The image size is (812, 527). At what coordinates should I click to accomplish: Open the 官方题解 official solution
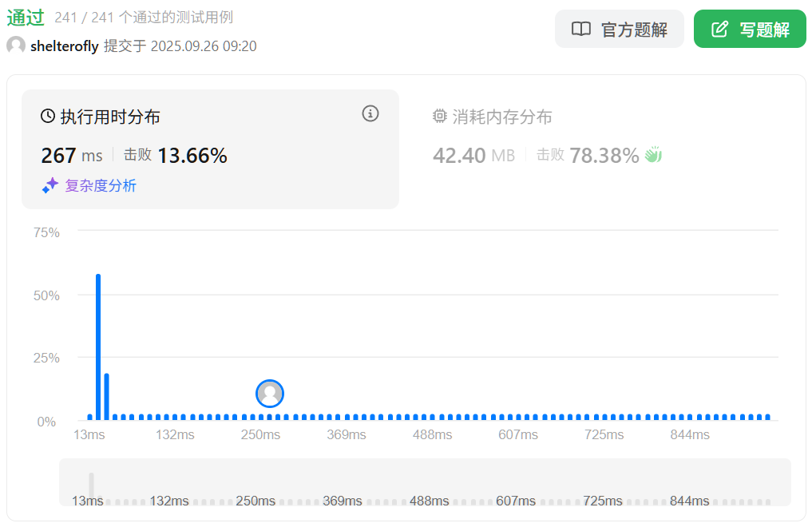pyautogui.click(x=620, y=29)
